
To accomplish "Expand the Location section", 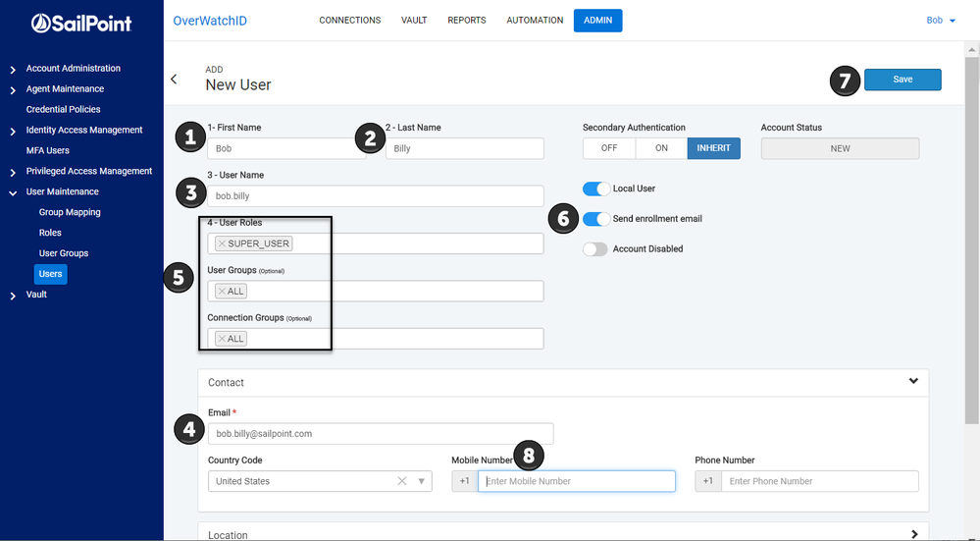I will [913, 534].
